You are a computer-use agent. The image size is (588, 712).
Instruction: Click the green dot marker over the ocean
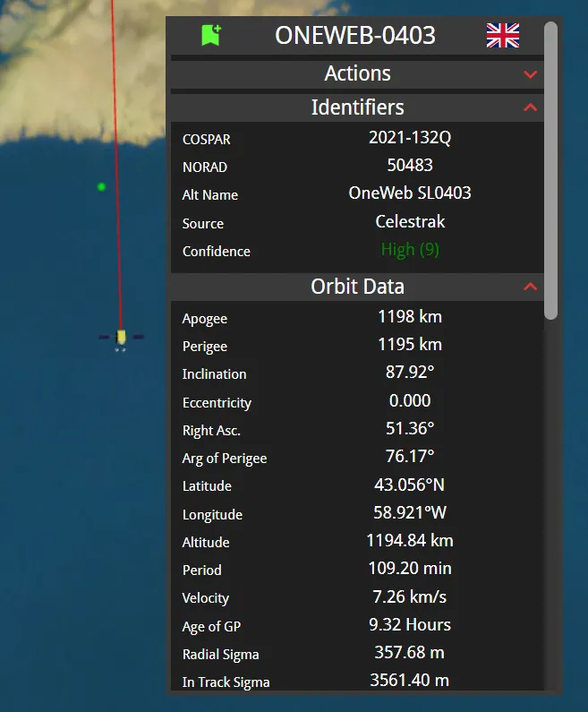pyautogui.click(x=101, y=186)
